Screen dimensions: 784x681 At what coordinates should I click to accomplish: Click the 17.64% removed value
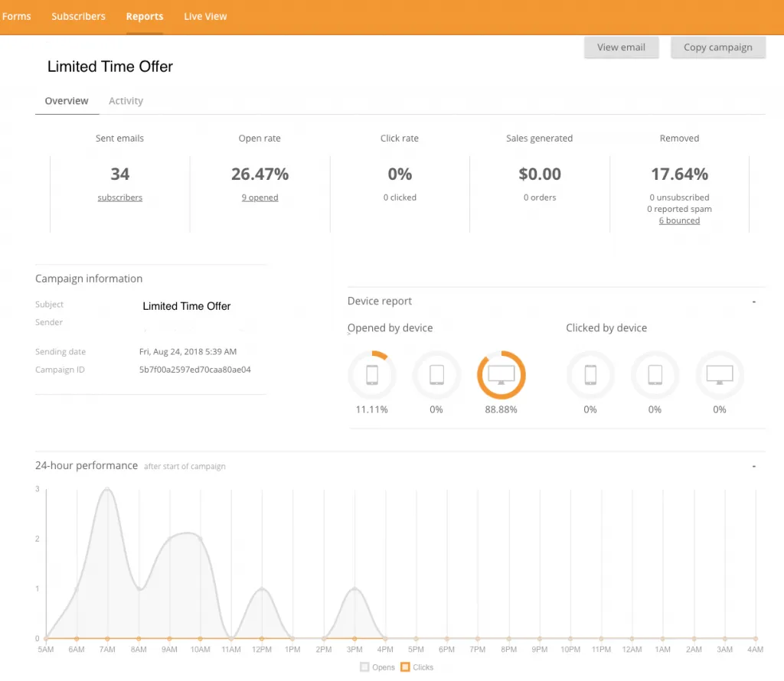point(680,174)
